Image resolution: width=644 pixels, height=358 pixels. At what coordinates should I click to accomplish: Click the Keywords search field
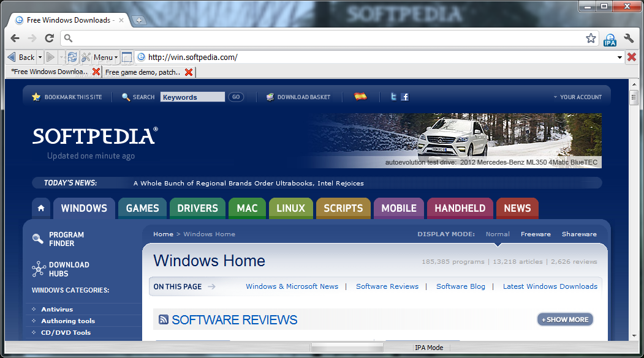(x=192, y=97)
